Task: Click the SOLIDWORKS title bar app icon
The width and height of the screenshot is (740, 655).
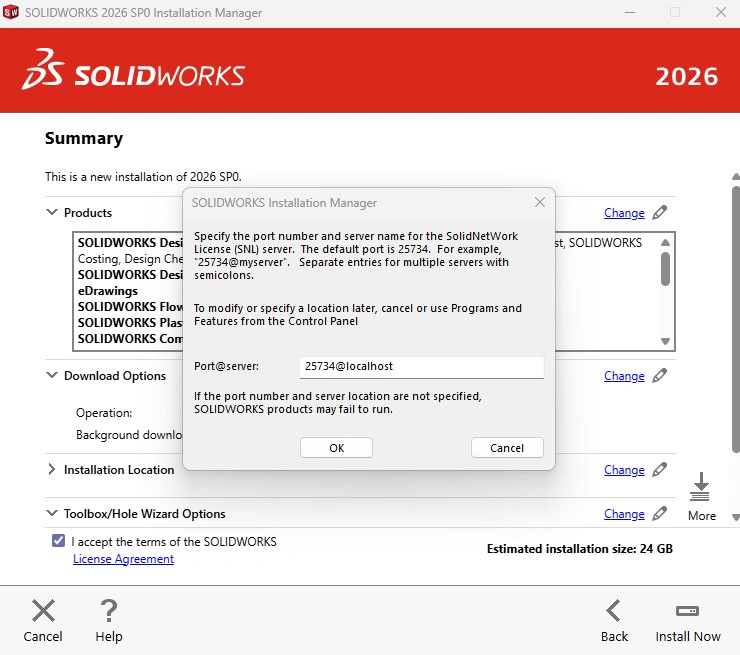Action: point(10,12)
